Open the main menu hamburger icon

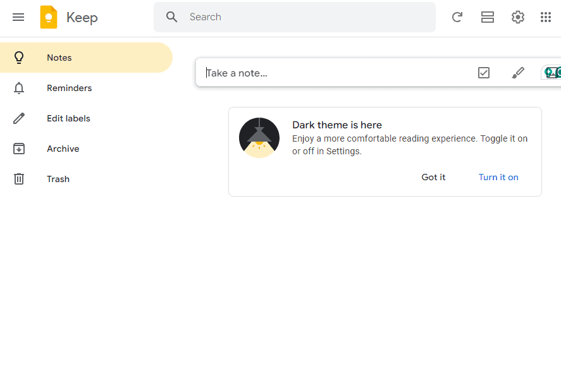tap(18, 17)
